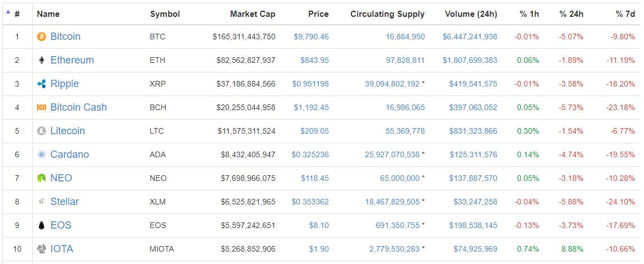Click the Cardano logo icon
Image resolution: width=644 pixels, height=264 pixels.
41,154
